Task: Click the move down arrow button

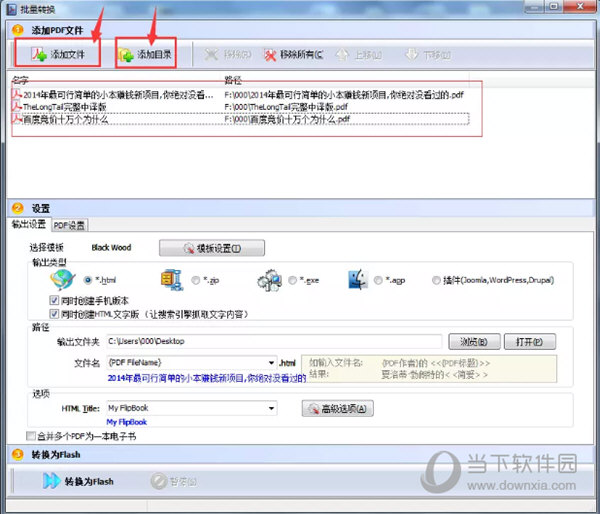Action: tap(428, 55)
